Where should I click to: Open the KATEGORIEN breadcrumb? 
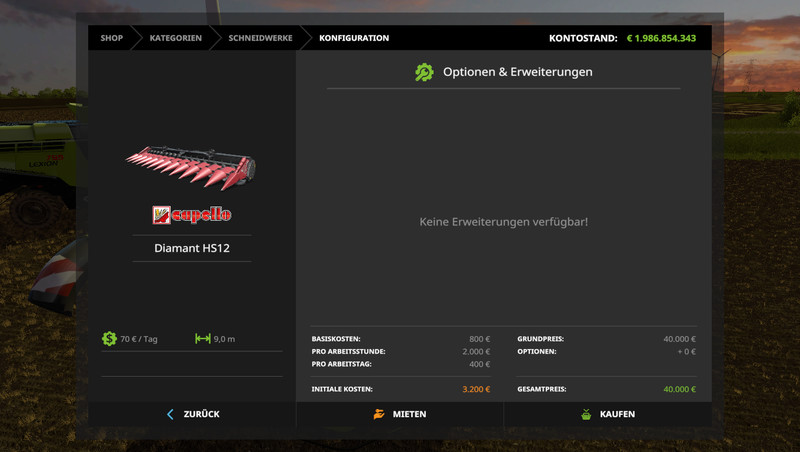point(175,38)
